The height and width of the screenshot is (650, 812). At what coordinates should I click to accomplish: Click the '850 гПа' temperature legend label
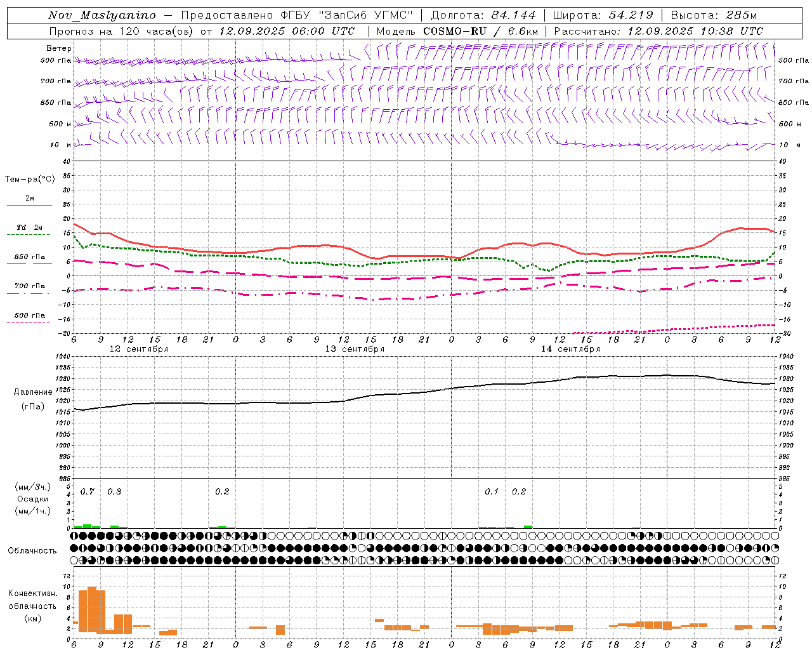click(30, 257)
